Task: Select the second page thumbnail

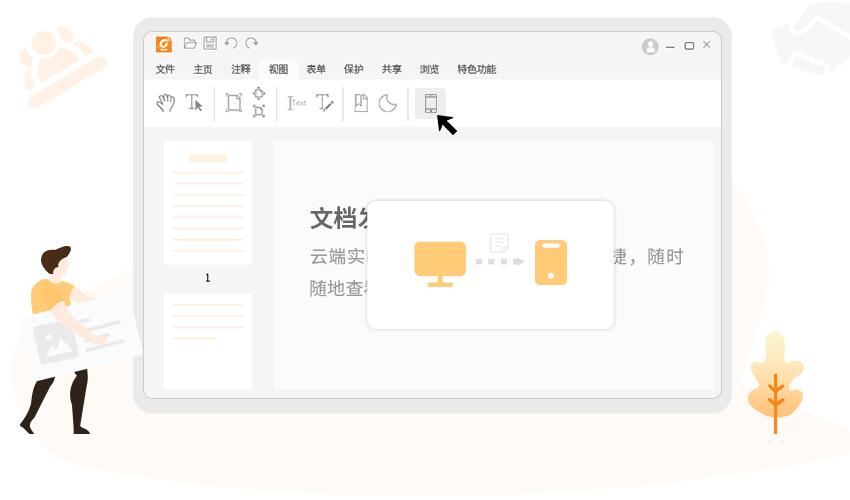Action: [x=208, y=340]
